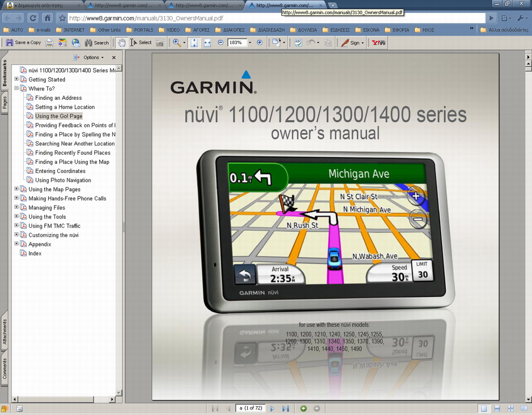The image size is (532, 415).
Task: Click the page number input field
Action: coord(250,408)
